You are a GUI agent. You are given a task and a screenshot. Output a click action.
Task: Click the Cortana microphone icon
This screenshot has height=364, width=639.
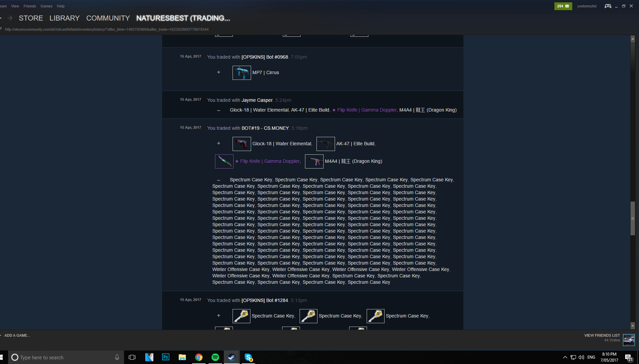117,357
